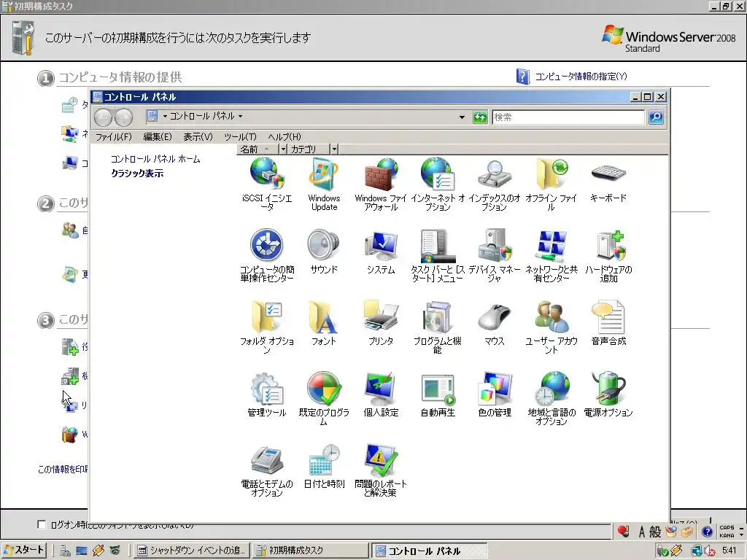Open the address bar history dropdown
The image size is (747, 560).
click(462, 117)
